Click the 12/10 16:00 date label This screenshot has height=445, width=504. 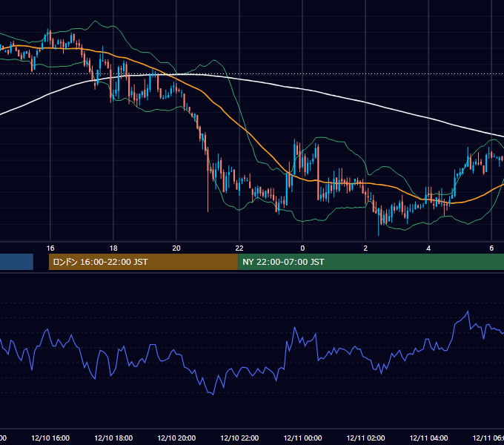tap(50, 438)
